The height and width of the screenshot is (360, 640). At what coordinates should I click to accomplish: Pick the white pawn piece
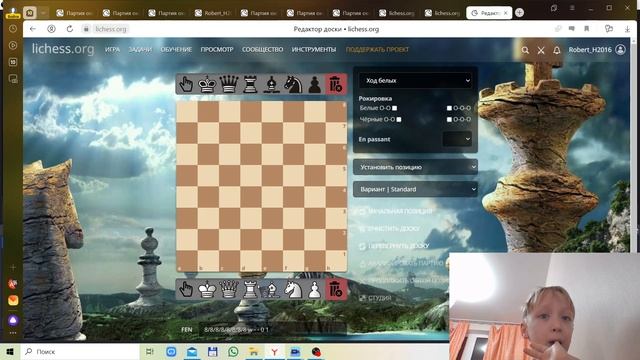(314, 290)
